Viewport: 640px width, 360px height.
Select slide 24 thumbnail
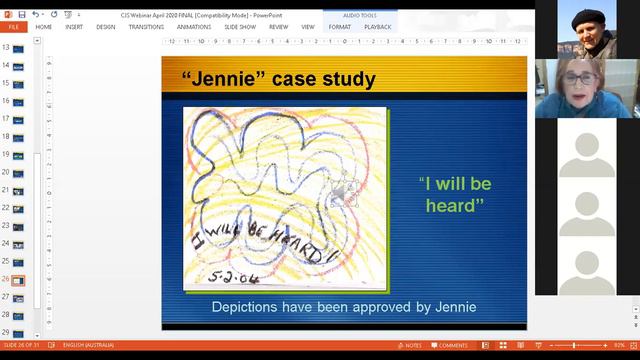click(18, 245)
